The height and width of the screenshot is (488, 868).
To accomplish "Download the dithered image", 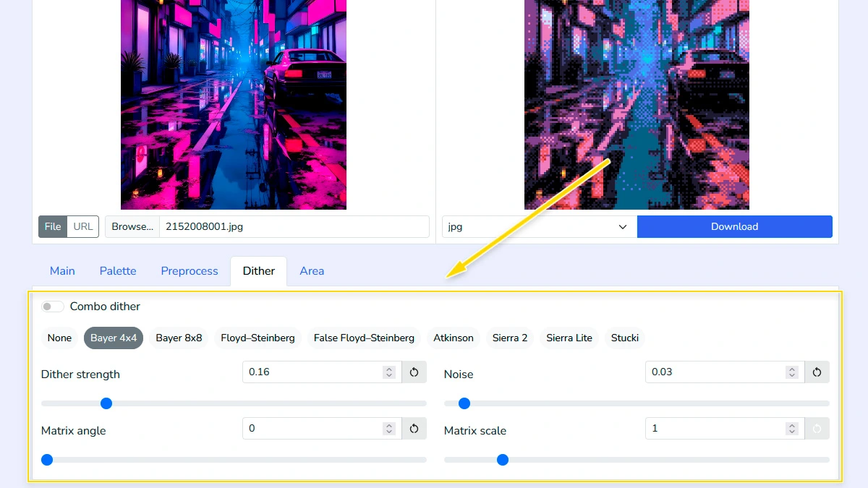I will [x=734, y=226].
